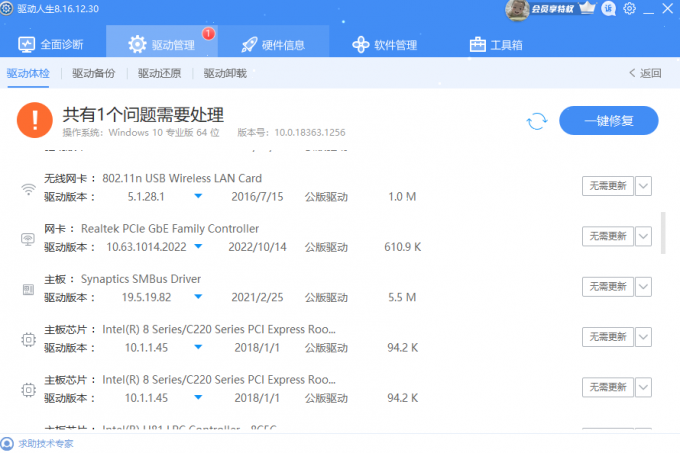Click the 一键修复 button
This screenshot has height=453, width=680.
608,121
